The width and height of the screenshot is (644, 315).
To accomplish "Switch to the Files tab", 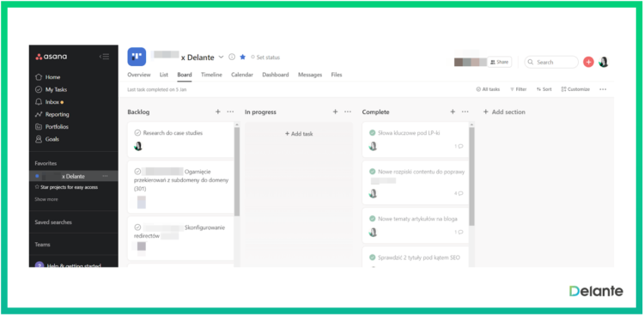I will tap(337, 75).
